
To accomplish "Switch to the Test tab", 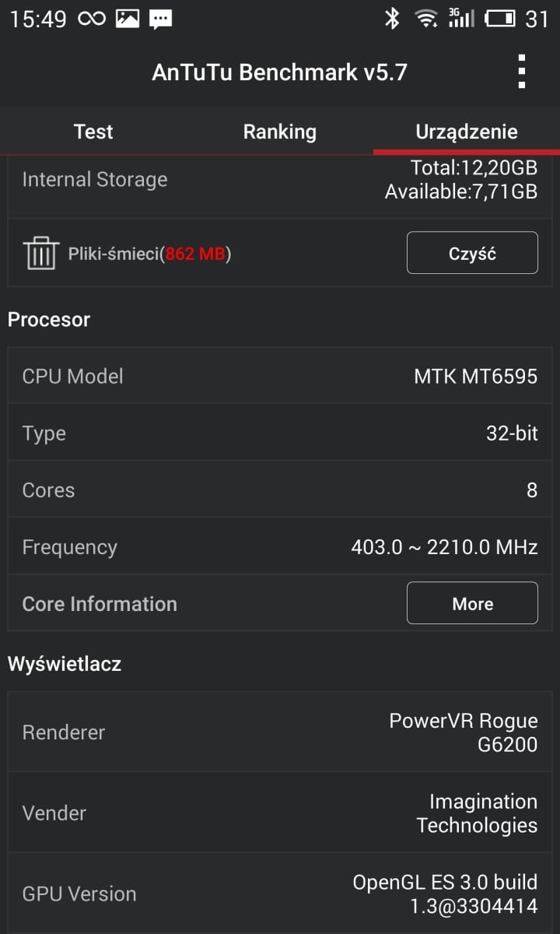I will point(93,132).
